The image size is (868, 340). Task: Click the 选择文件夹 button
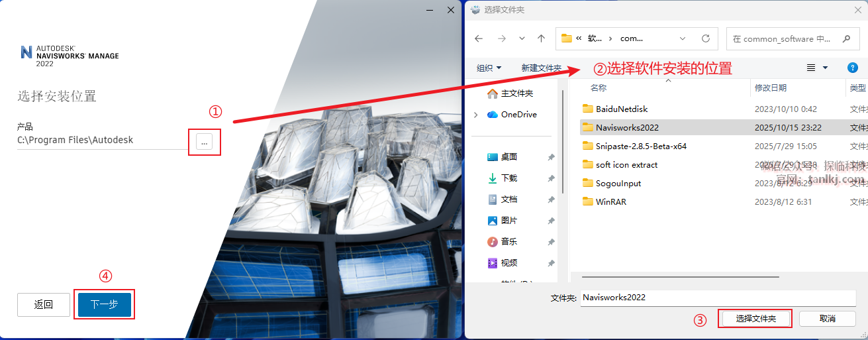pos(755,319)
